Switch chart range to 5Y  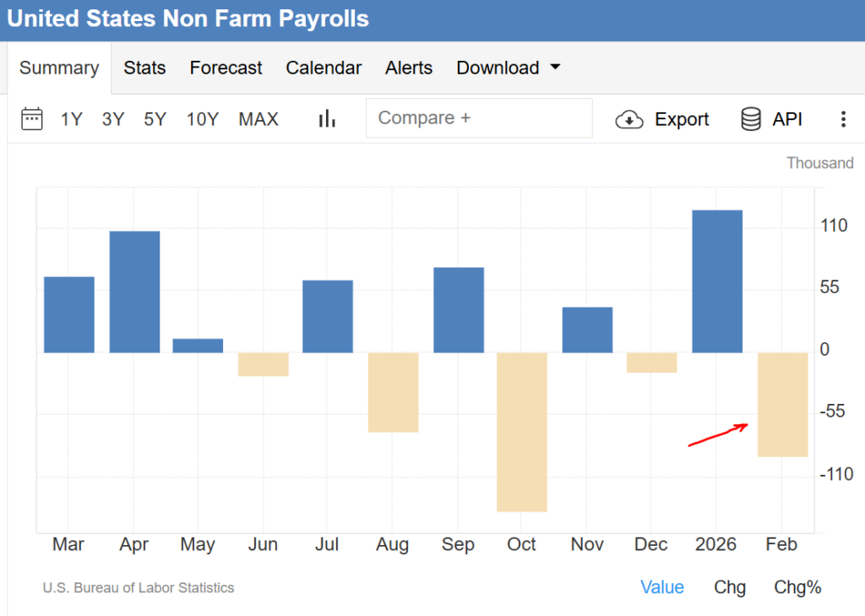point(155,119)
